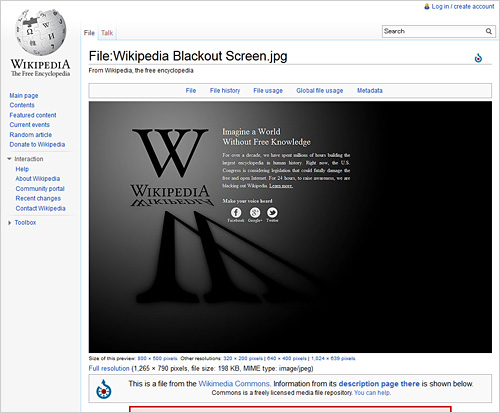This screenshot has height=413, width=500.
Task: Click in the Search input field
Action: point(433,31)
